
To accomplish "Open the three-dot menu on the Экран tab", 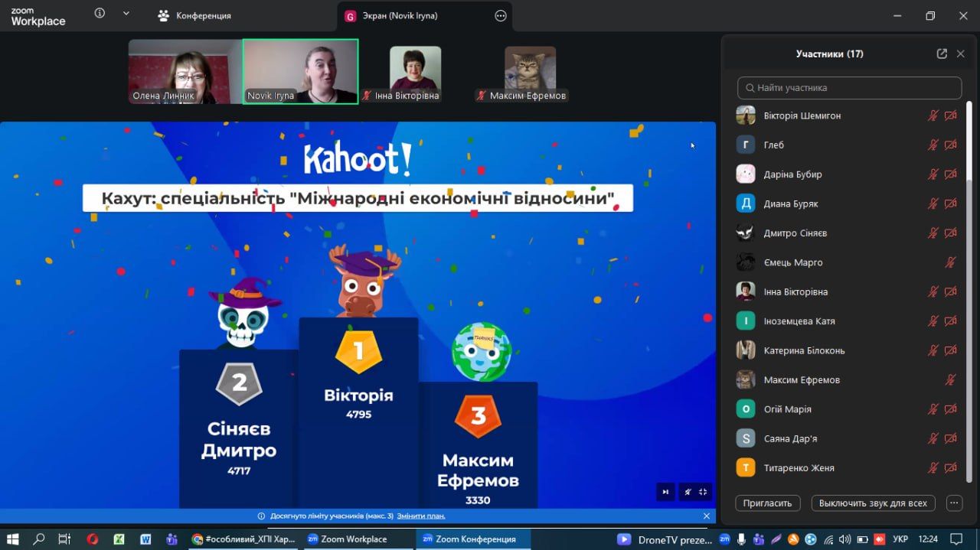I will pyautogui.click(x=501, y=15).
